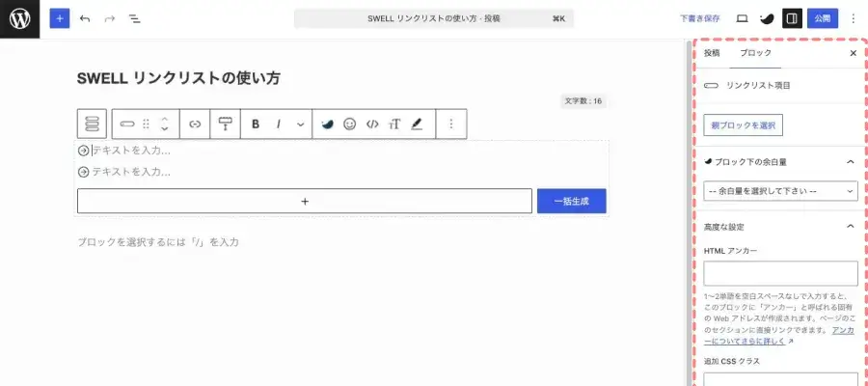Move the block up
Viewport: 868px width, 386px height.
[164, 119]
